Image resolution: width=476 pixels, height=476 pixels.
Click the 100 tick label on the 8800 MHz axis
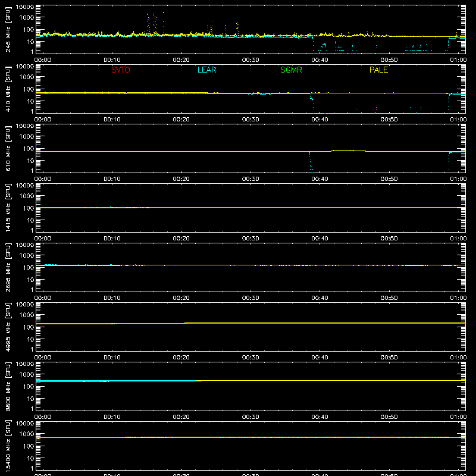29,387
